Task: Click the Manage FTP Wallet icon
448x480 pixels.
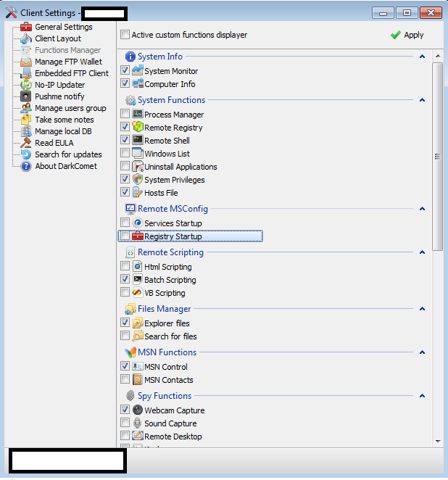Action: point(26,62)
